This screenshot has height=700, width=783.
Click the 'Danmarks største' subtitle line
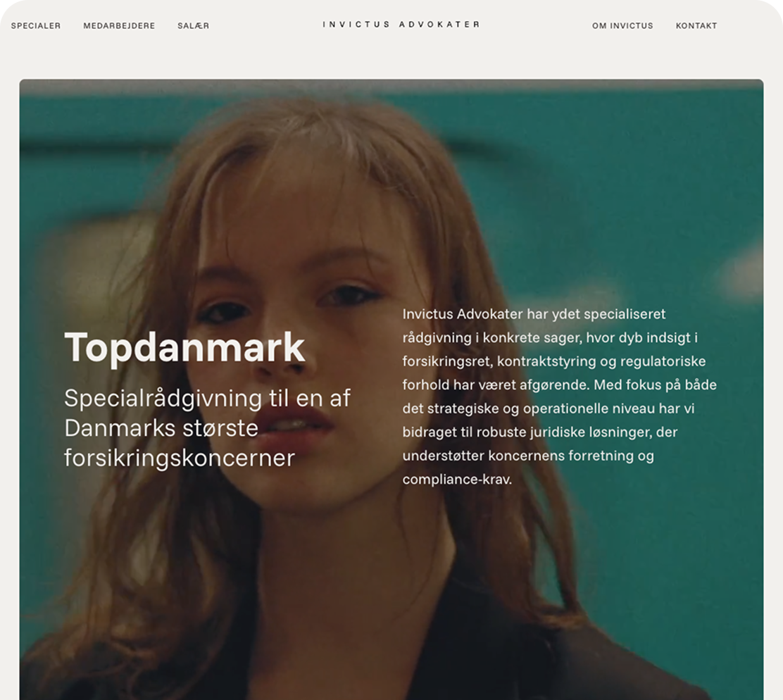[161, 428]
